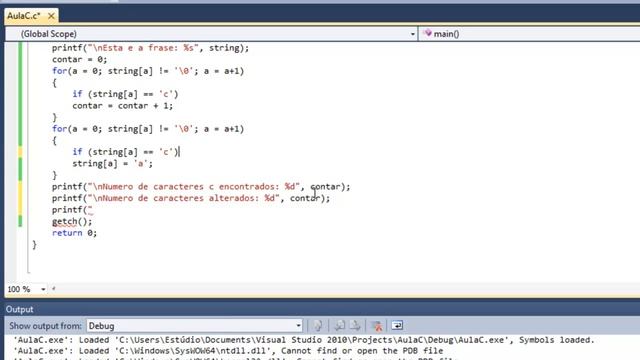Click "string[a] = 'a';" line
The width and height of the screenshot is (640, 360).
click(112, 163)
